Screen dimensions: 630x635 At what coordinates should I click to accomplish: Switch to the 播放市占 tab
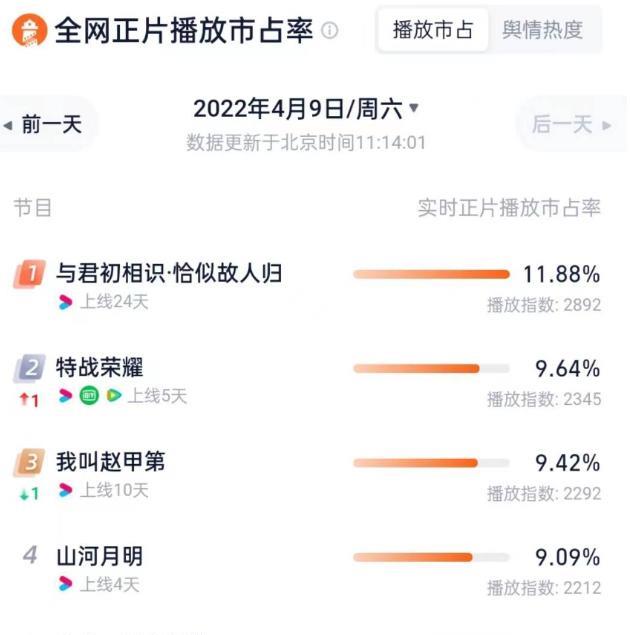433,30
